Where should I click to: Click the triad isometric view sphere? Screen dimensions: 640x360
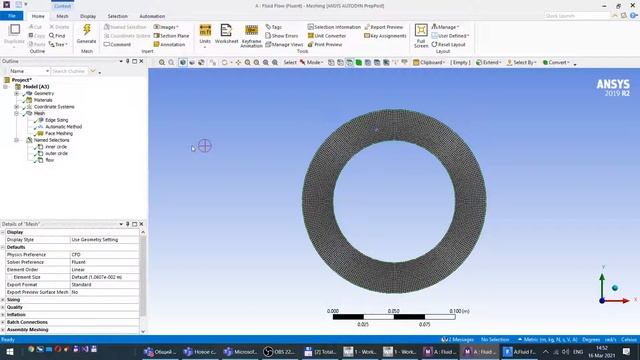click(x=615, y=288)
